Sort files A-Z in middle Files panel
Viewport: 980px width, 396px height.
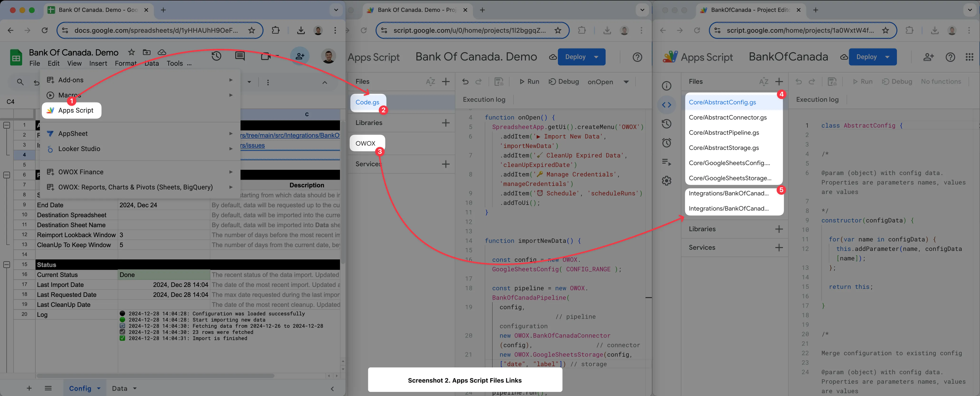[x=430, y=81]
